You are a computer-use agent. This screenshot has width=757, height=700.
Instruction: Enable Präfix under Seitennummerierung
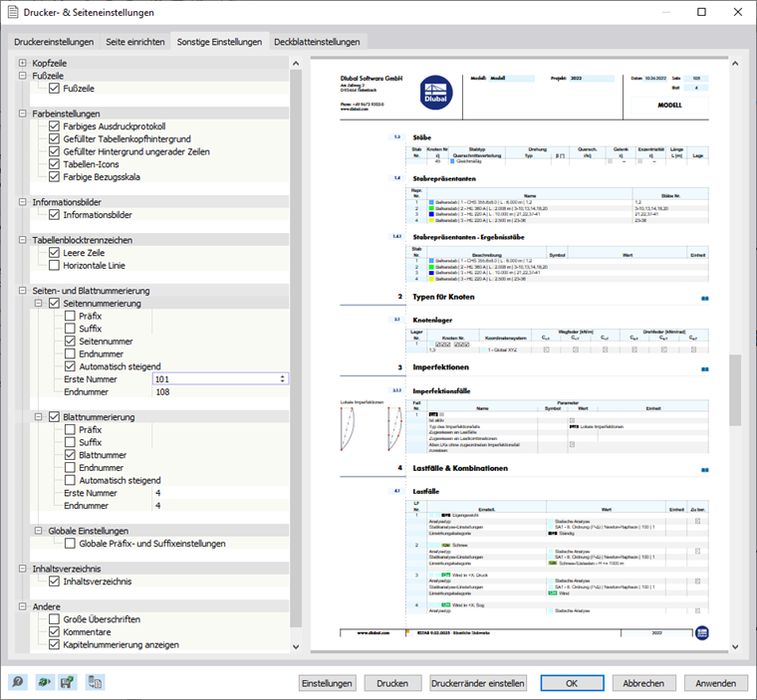pyautogui.click(x=70, y=317)
